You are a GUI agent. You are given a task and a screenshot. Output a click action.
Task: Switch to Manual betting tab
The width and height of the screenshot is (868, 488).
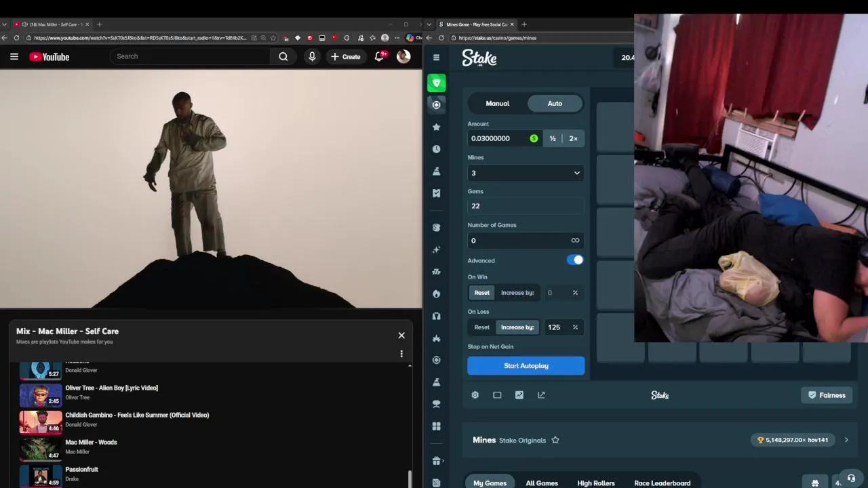tap(497, 104)
